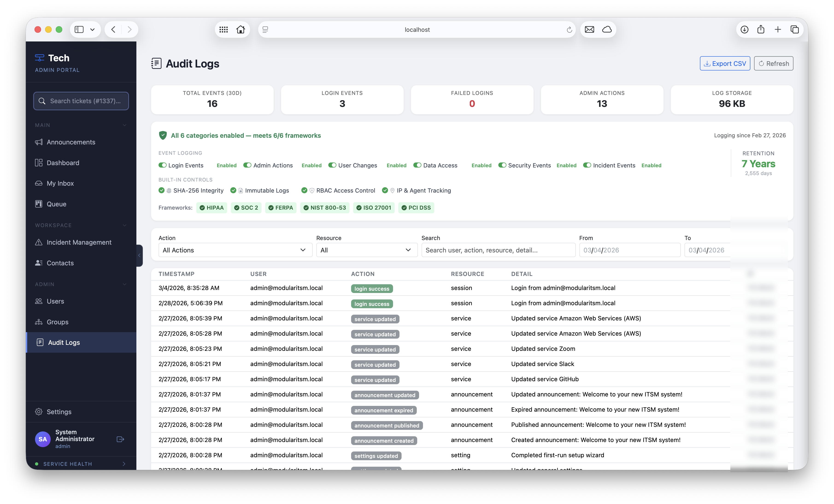The image size is (834, 504).
Task: Click the Groups icon in Admin section
Action: (x=39, y=322)
